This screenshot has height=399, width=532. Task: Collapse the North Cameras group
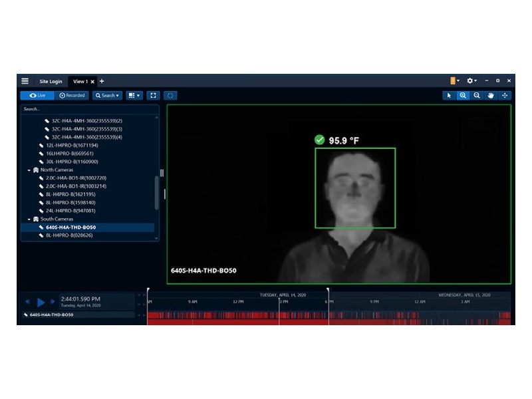click(29, 170)
